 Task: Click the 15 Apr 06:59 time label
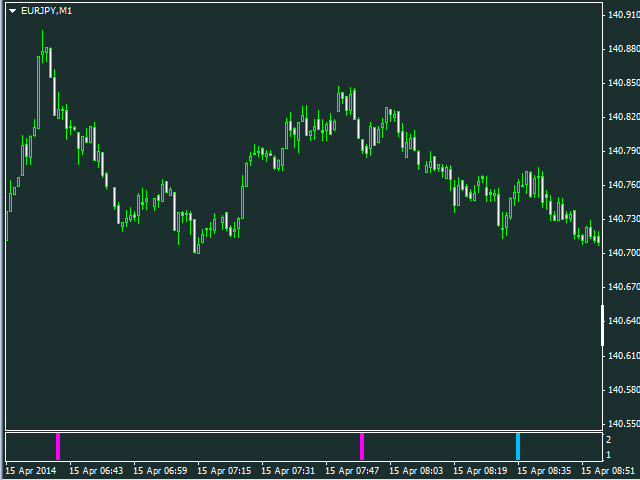point(160,471)
